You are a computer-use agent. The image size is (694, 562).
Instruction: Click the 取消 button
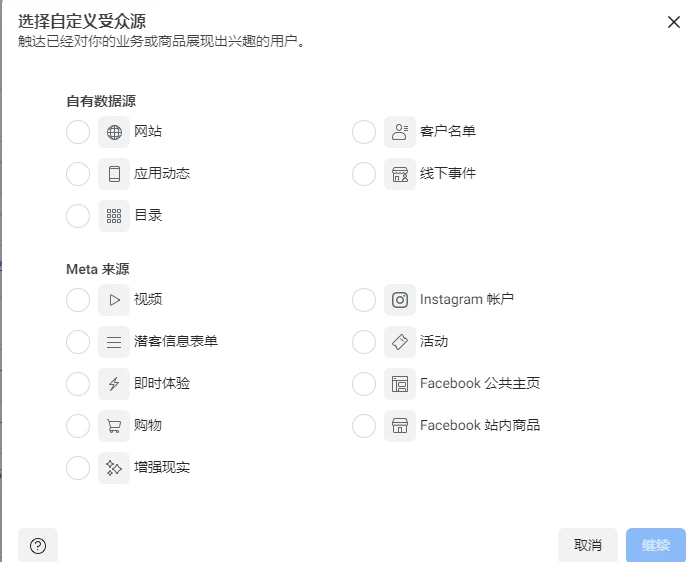point(588,545)
